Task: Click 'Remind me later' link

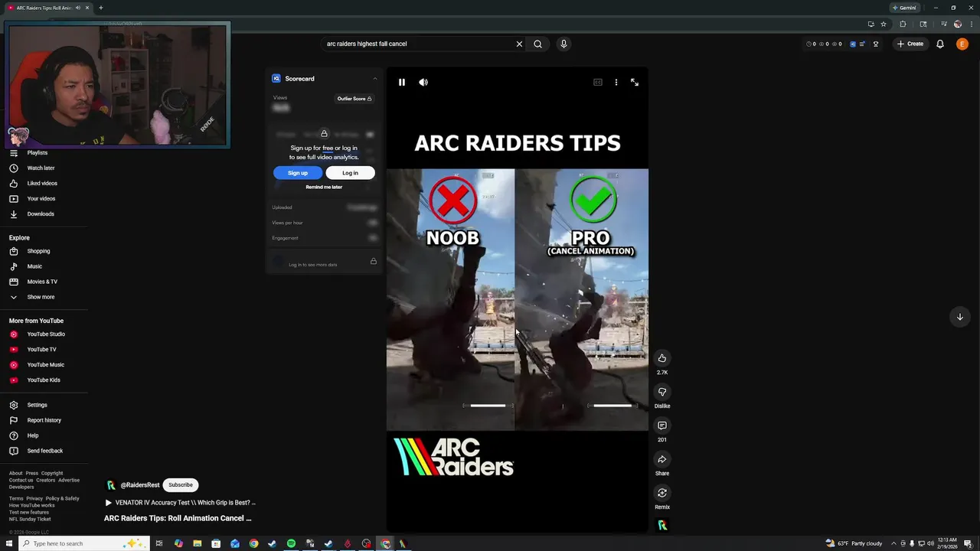Action: (324, 187)
